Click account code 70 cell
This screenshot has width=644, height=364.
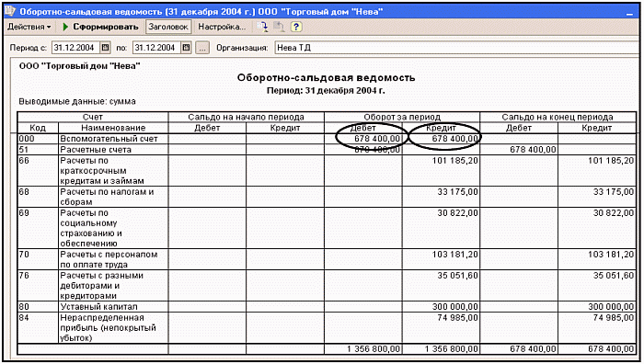pyautogui.click(x=39, y=259)
